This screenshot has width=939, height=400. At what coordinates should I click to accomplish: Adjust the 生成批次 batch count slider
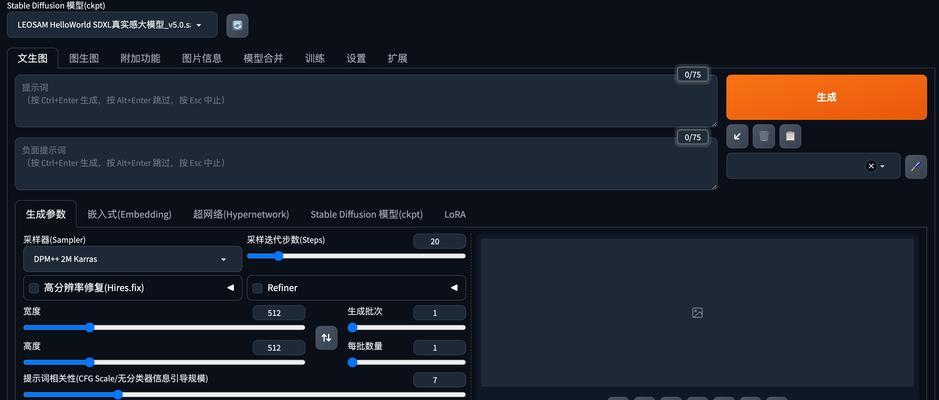point(407,328)
